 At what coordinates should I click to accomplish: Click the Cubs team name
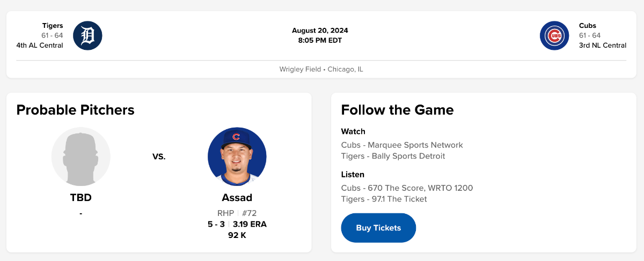tap(587, 26)
